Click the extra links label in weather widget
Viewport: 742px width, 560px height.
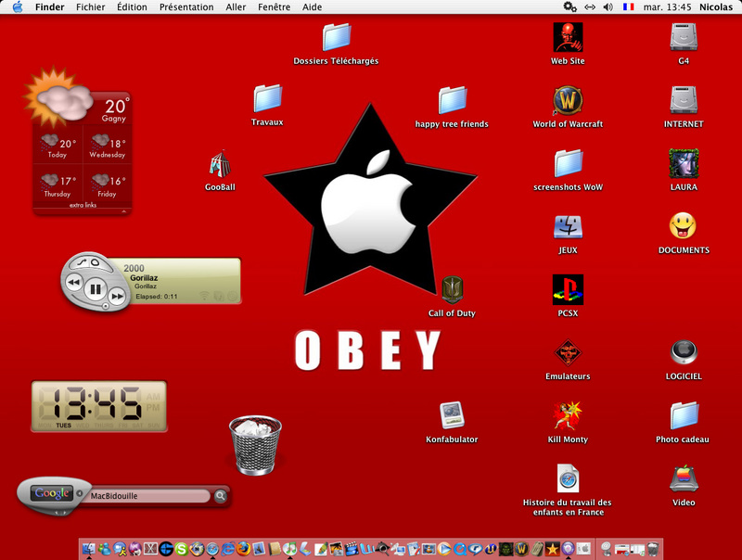coord(83,205)
